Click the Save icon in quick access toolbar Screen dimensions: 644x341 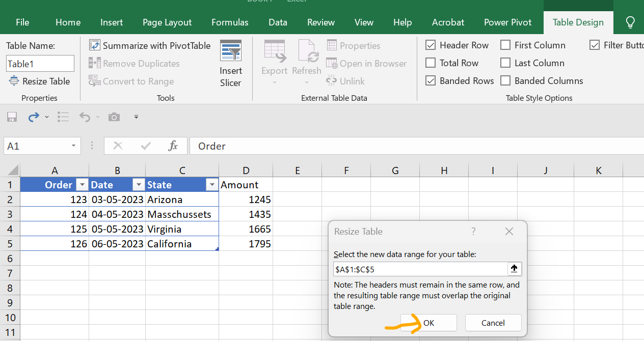12,117
